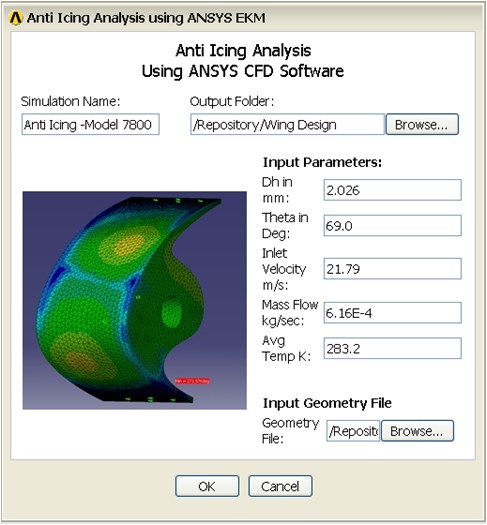This screenshot has width=487, height=525.
Task: Click the ANSYS logo icon in title bar
Action: coord(16,18)
